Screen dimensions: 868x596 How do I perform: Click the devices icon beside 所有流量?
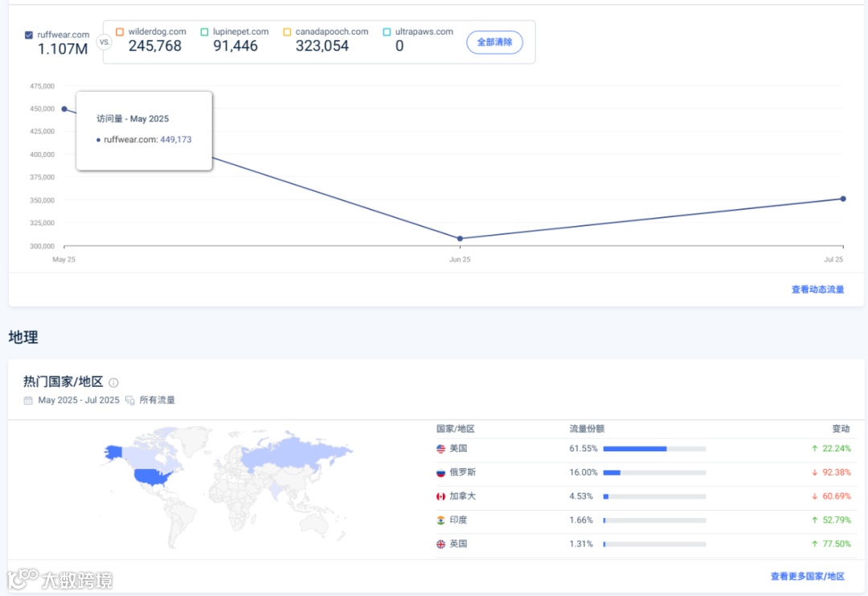[130, 400]
